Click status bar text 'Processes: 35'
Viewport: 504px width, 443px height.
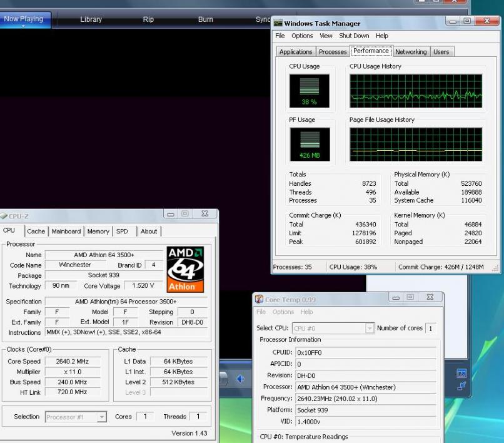coord(292,267)
